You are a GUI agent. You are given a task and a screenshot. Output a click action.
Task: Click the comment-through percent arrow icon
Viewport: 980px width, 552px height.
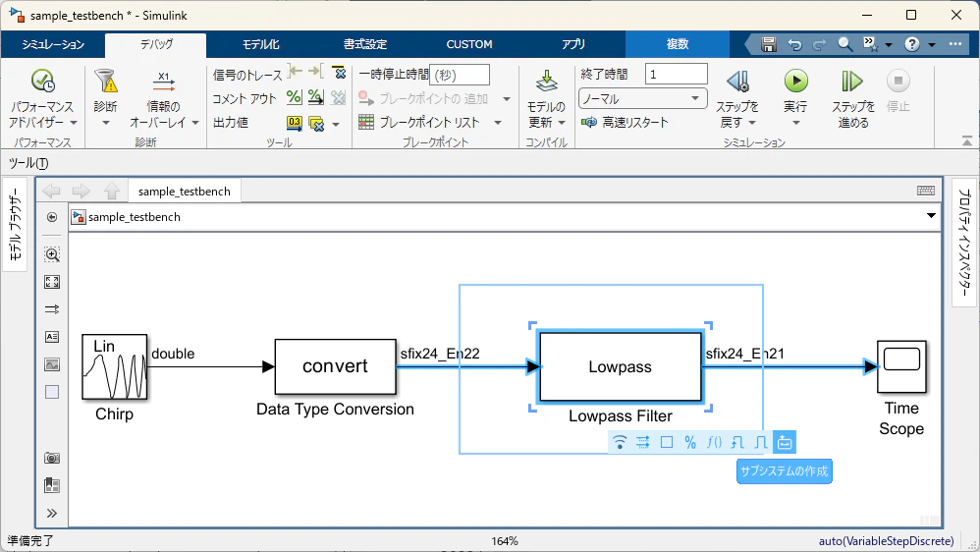[x=316, y=97]
